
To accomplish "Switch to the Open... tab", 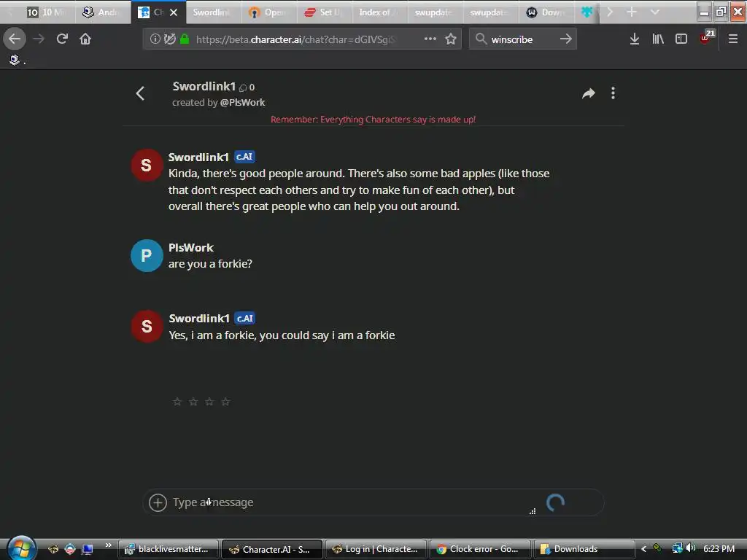I will (268, 12).
